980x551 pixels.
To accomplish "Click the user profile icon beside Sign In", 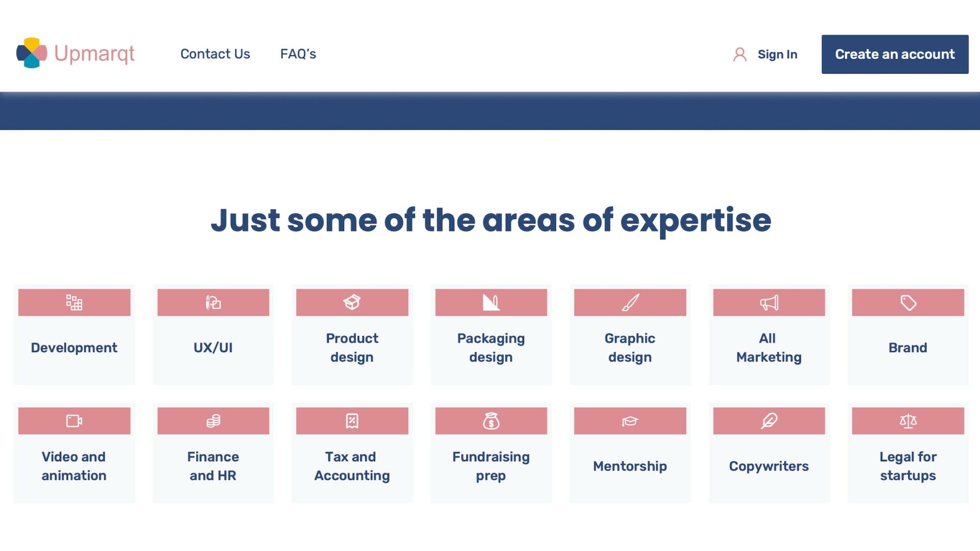I will point(740,55).
